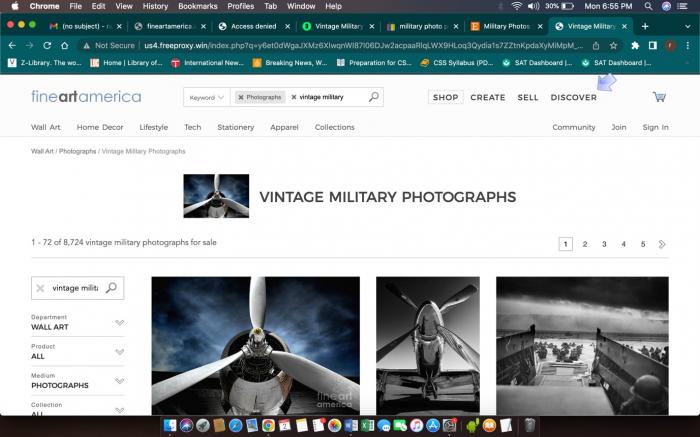Go to the next results page arrow
Viewport: 700px width, 437px height.
tap(662, 244)
